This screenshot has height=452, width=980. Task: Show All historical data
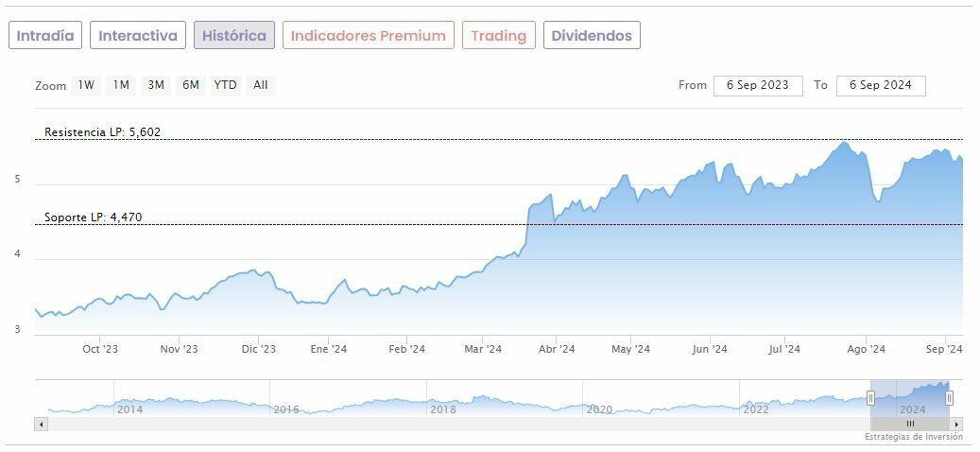point(261,85)
